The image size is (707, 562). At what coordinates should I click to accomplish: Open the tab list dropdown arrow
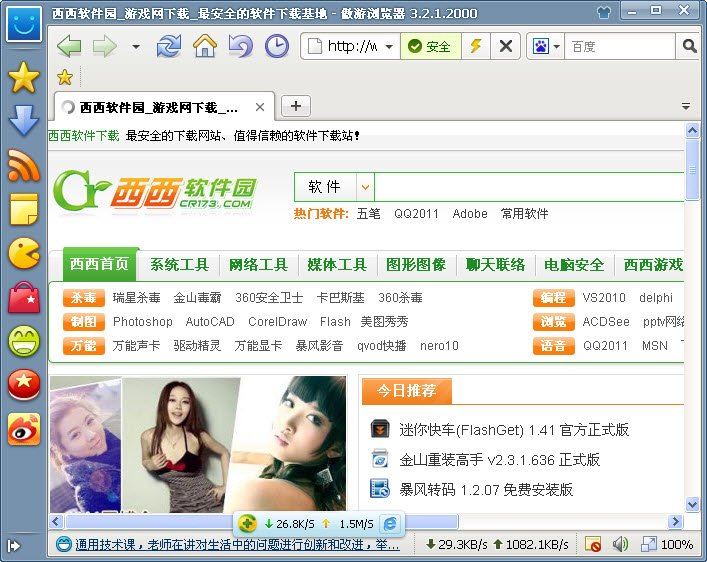point(685,106)
